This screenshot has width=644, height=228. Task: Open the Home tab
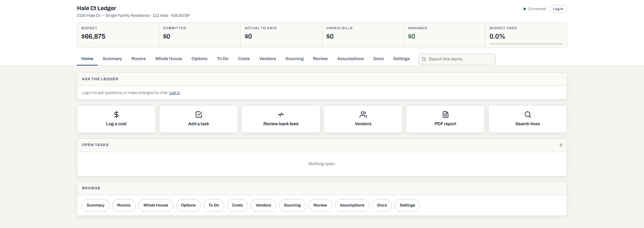(x=87, y=59)
